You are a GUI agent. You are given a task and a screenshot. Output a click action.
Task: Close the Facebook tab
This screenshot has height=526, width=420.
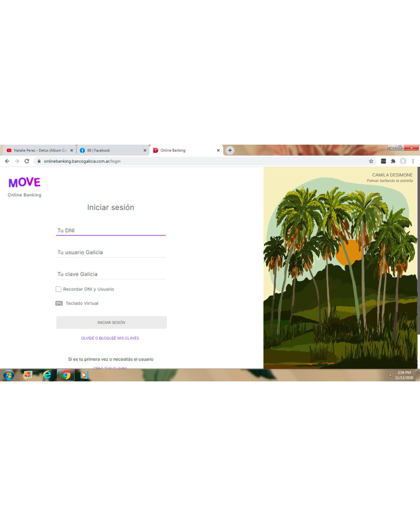(x=145, y=150)
